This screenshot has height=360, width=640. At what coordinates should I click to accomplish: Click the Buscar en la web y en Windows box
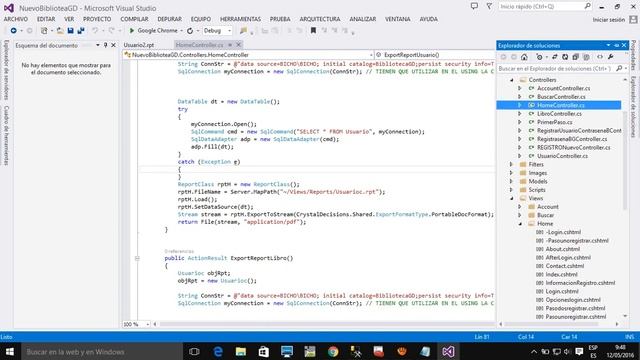[102, 351]
